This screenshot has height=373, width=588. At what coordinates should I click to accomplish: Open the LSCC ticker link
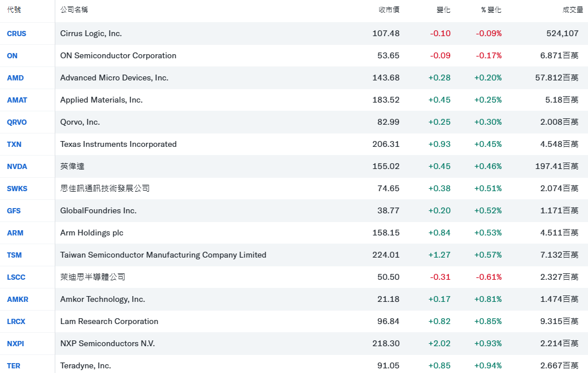click(16, 277)
